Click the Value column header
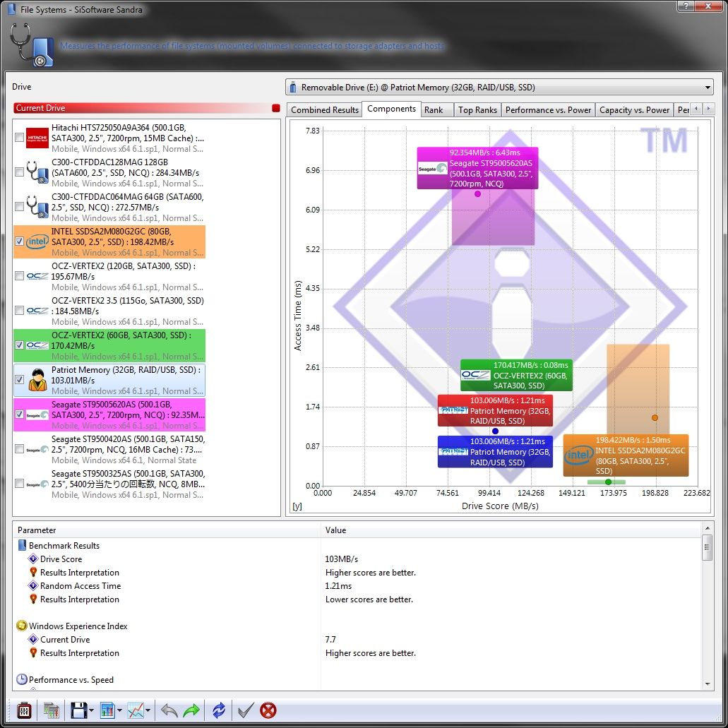This screenshot has width=728, height=728. point(511,530)
